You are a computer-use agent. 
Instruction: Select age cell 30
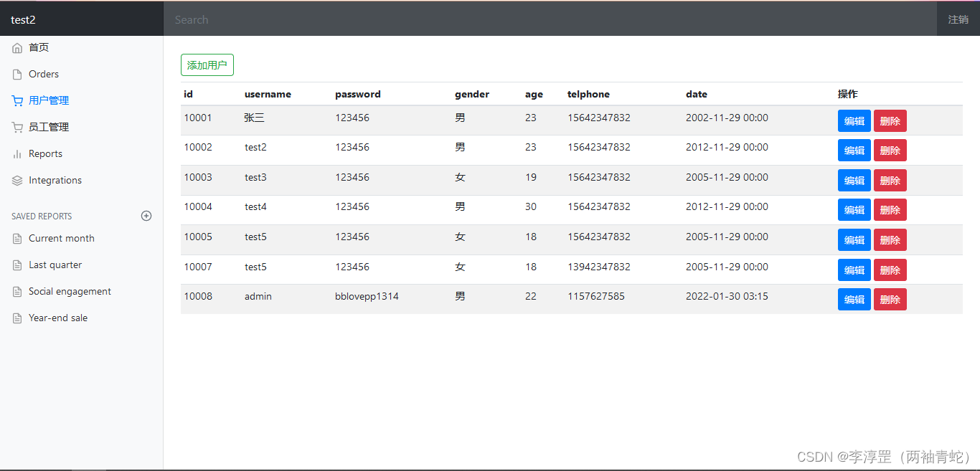coord(531,206)
